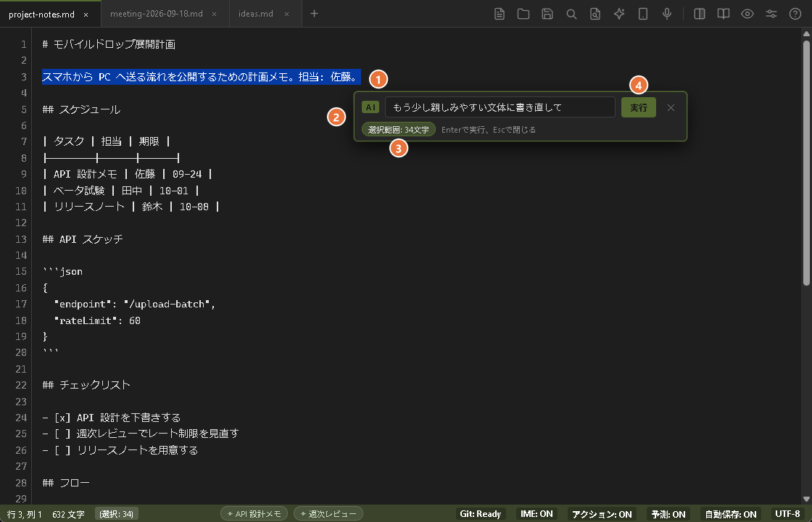Click the 632 文字 character count
The height and width of the screenshot is (522, 812).
[x=68, y=514]
